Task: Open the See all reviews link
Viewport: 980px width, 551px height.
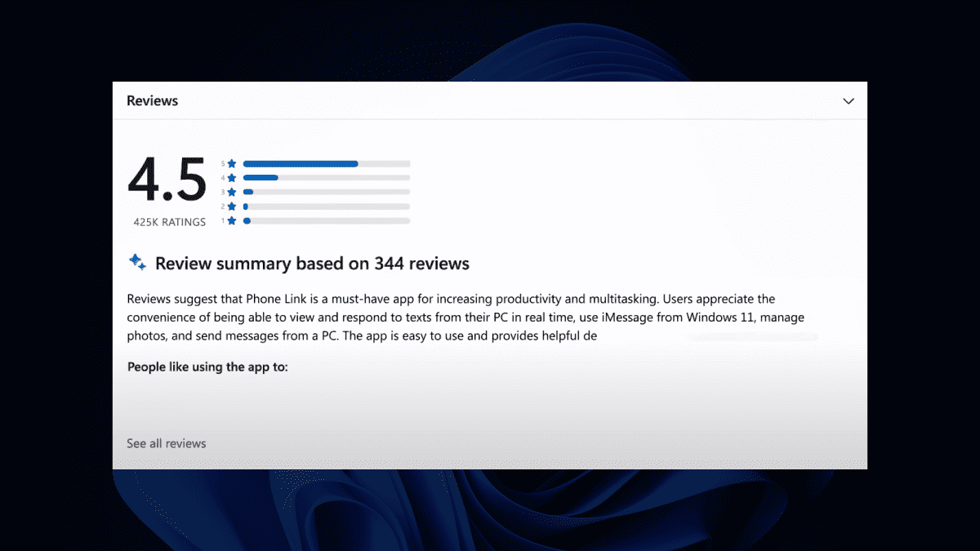Action: point(167,443)
